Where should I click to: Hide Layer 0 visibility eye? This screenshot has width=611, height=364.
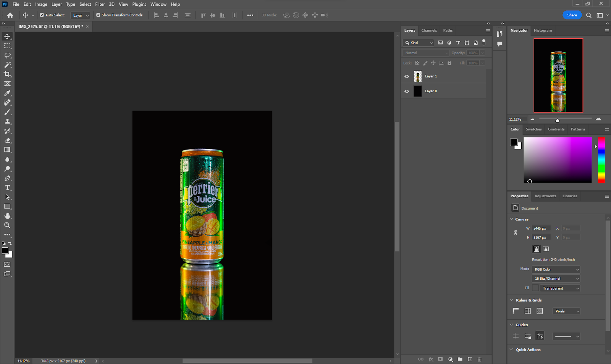coord(407,91)
